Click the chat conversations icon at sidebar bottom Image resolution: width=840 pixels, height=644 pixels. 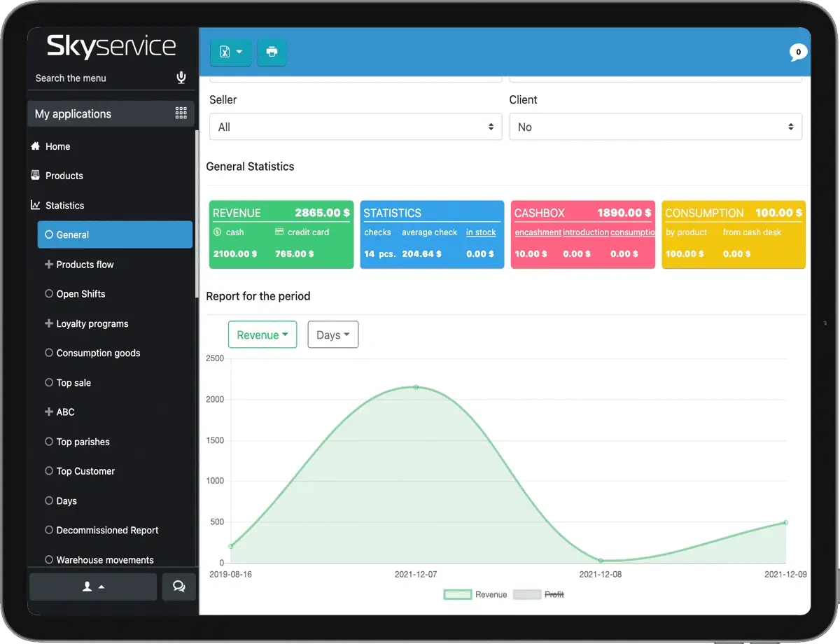click(178, 587)
